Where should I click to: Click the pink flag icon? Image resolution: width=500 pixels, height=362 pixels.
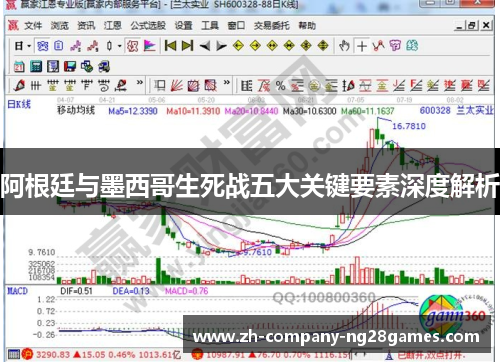pos(150,46)
